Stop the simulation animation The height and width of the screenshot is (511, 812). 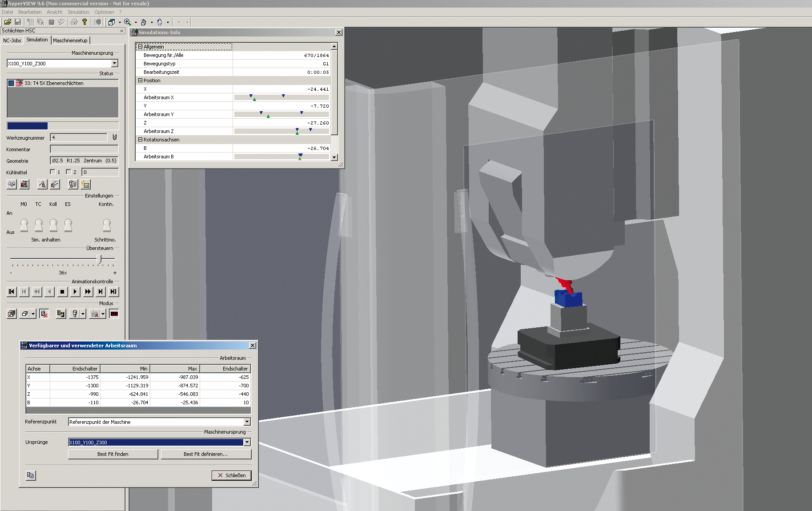tap(62, 292)
